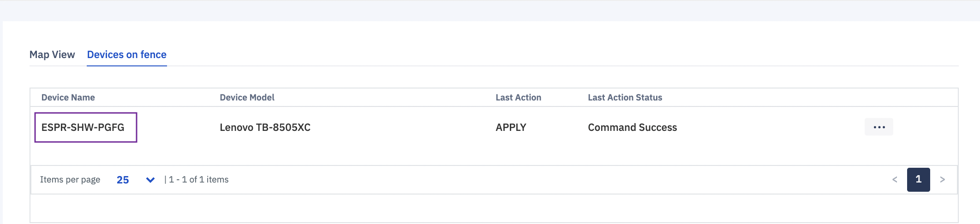Switch to the Map View tab
This screenshot has width=980, height=224.
[x=52, y=55]
